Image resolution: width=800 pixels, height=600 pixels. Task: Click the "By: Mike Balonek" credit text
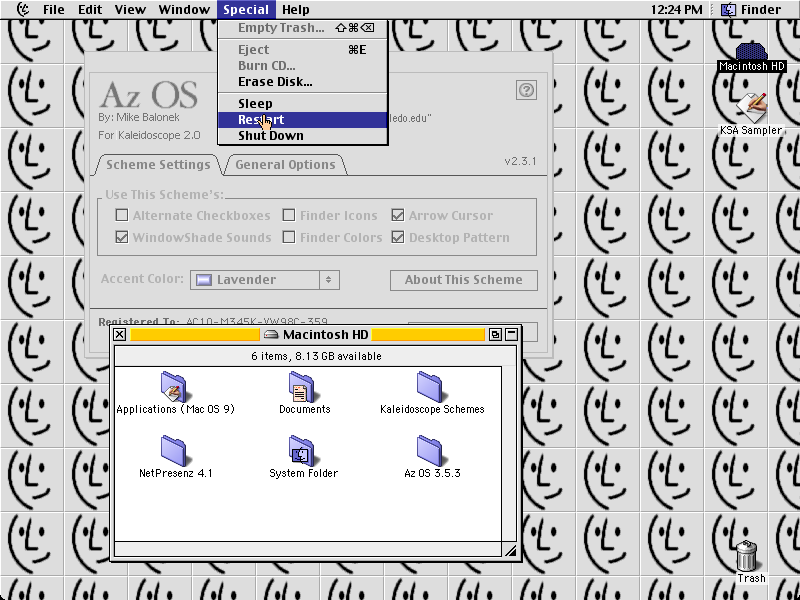point(139,117)
